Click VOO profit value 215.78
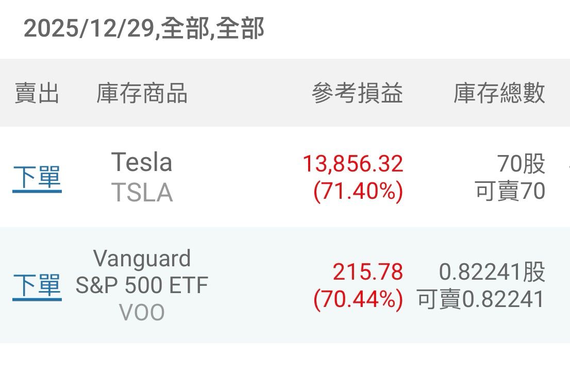570x392 pixels. (367, 271)
